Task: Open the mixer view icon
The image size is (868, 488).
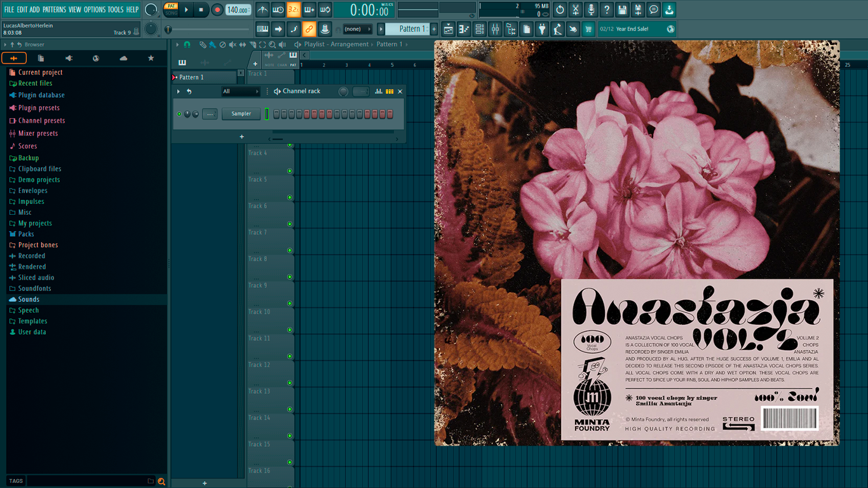Action: [x=495, y=29]
